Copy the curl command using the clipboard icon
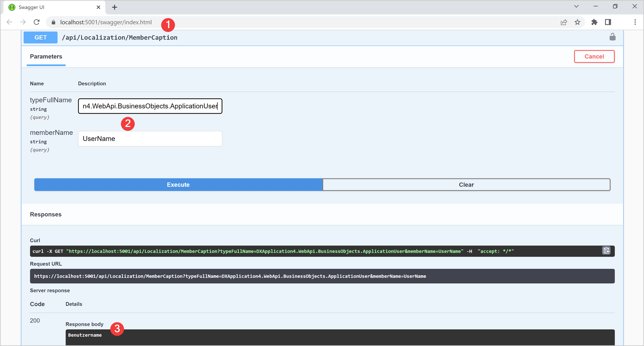 point(606,250)
